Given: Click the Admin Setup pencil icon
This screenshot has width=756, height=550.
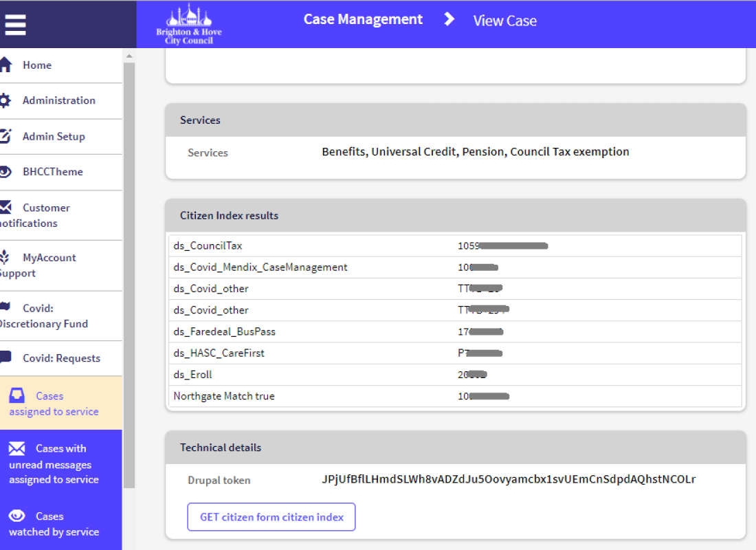Looking at the screenshot, I should coord(5,136).
